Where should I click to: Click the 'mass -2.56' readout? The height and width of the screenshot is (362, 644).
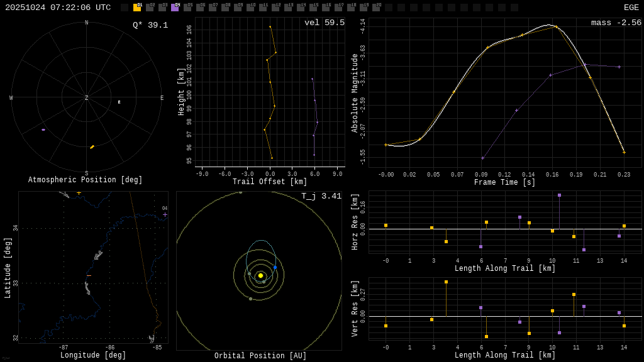coord(616,23)
